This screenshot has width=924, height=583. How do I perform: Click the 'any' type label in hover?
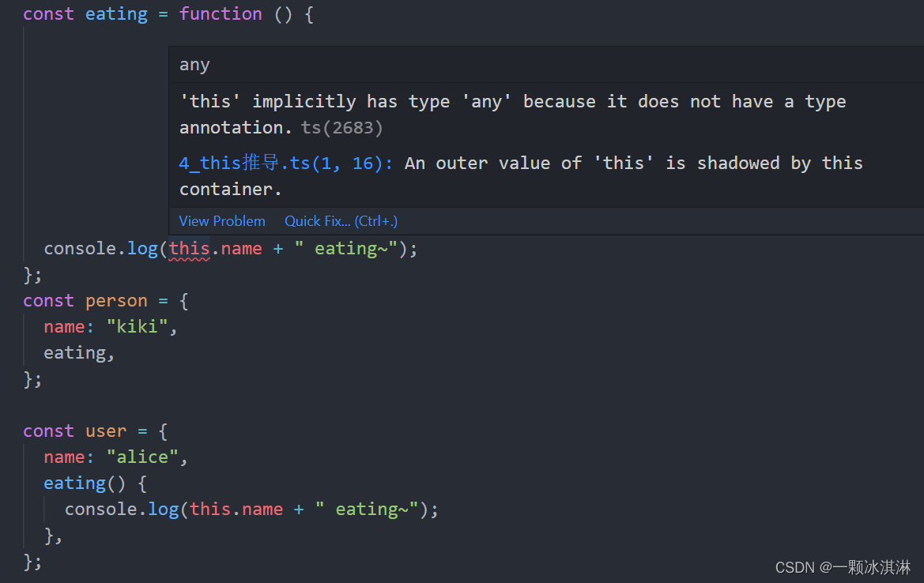[x=194, y=65]
